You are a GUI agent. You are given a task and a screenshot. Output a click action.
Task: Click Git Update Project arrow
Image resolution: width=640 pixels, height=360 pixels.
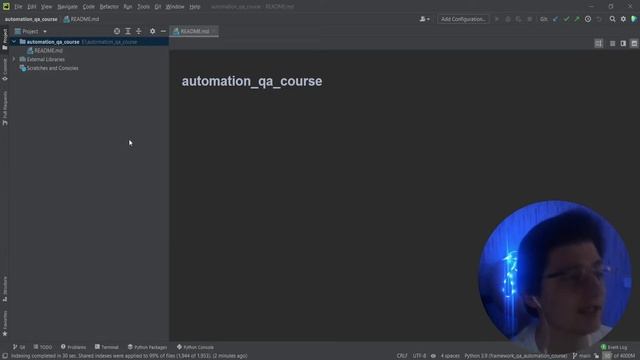(556, 19)
